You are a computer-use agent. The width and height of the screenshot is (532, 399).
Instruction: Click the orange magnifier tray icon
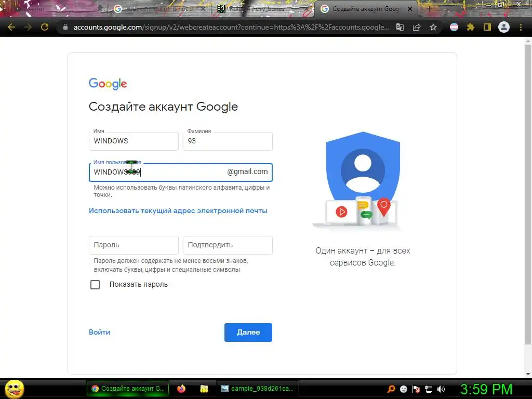coord(391,389)
